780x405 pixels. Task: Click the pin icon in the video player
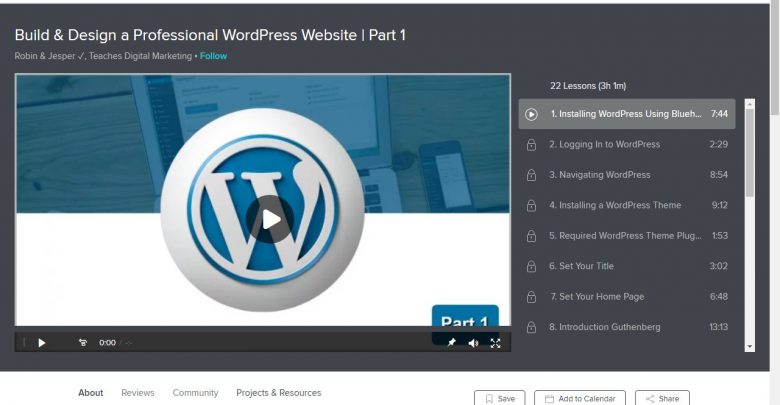(452, 343)
